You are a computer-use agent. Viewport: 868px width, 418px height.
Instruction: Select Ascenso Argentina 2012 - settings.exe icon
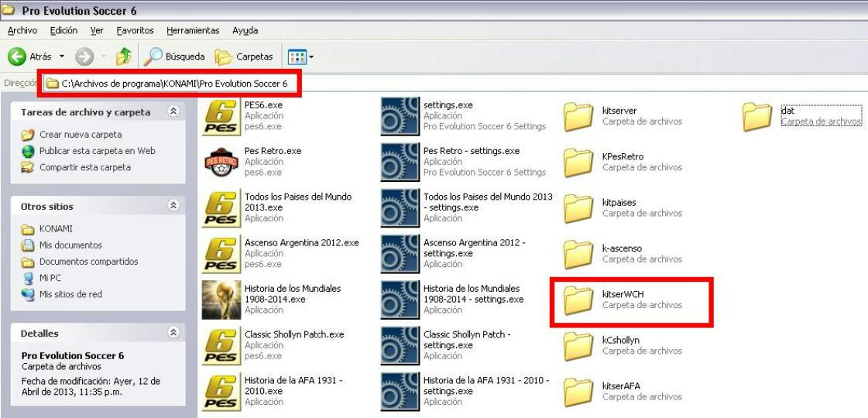(x=400, y=254)
